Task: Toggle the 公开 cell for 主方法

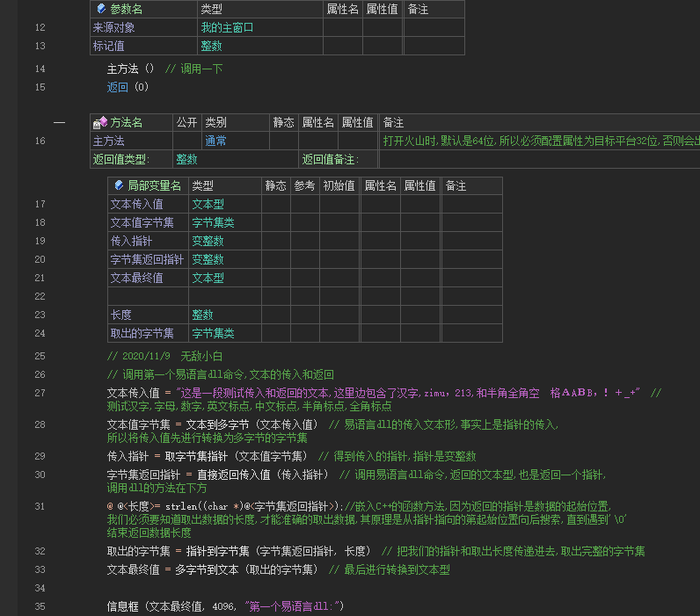Action: pos(186,141)
